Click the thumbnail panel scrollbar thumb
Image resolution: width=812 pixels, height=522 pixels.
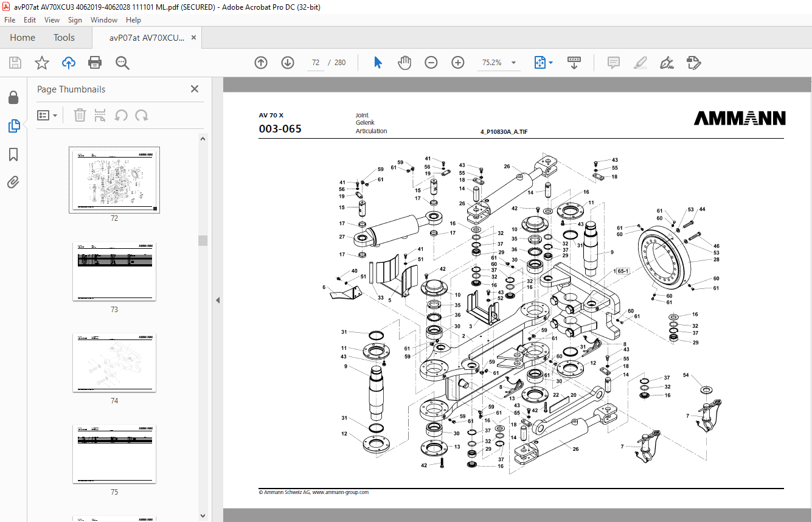tap(203, 240)
